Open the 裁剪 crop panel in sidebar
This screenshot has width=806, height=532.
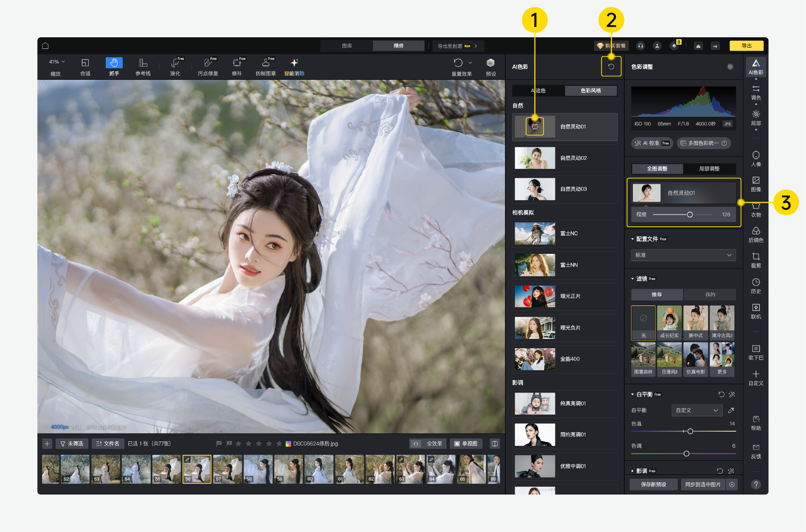(756, 260)
